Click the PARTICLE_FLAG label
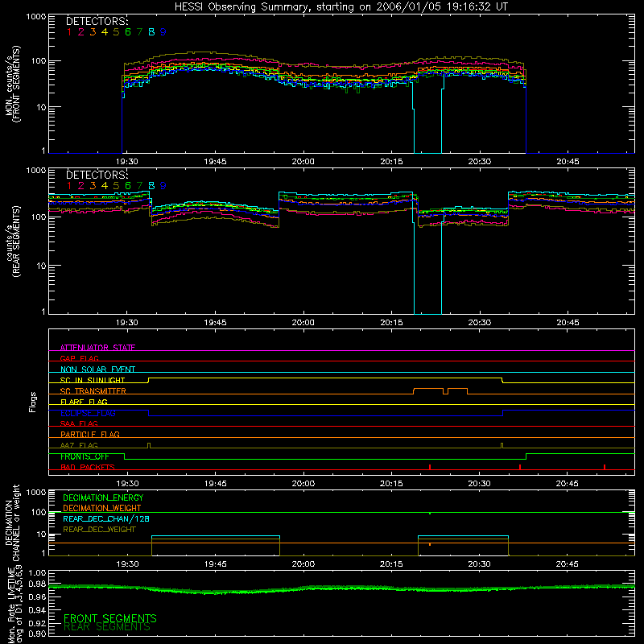Screen dimensions: 644x644 (x=90, y=434)
